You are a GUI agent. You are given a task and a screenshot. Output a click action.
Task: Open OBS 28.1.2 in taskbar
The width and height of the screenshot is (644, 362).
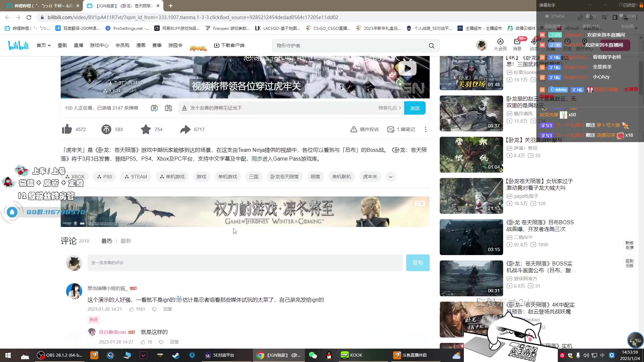(60, 355)
